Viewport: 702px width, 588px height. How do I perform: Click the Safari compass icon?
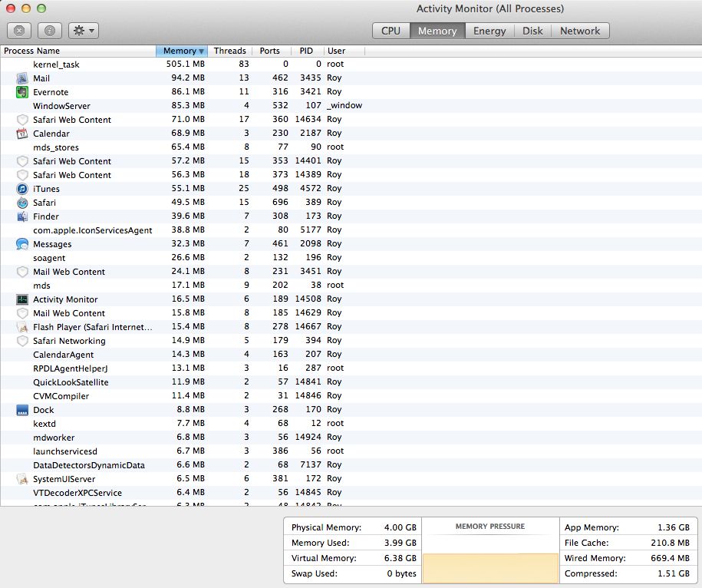(x=22, y=203)
